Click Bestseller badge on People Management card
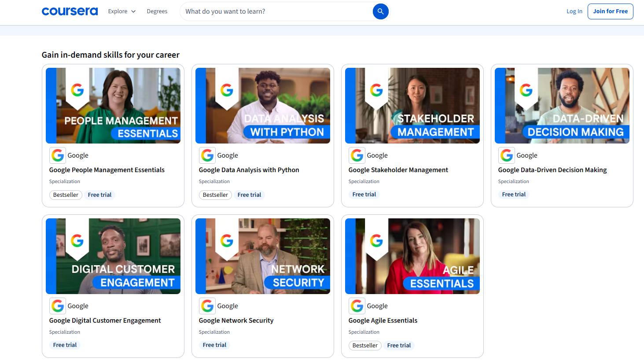Image resolution: width=644 pixels, height=361 pixels. point(66,195)
